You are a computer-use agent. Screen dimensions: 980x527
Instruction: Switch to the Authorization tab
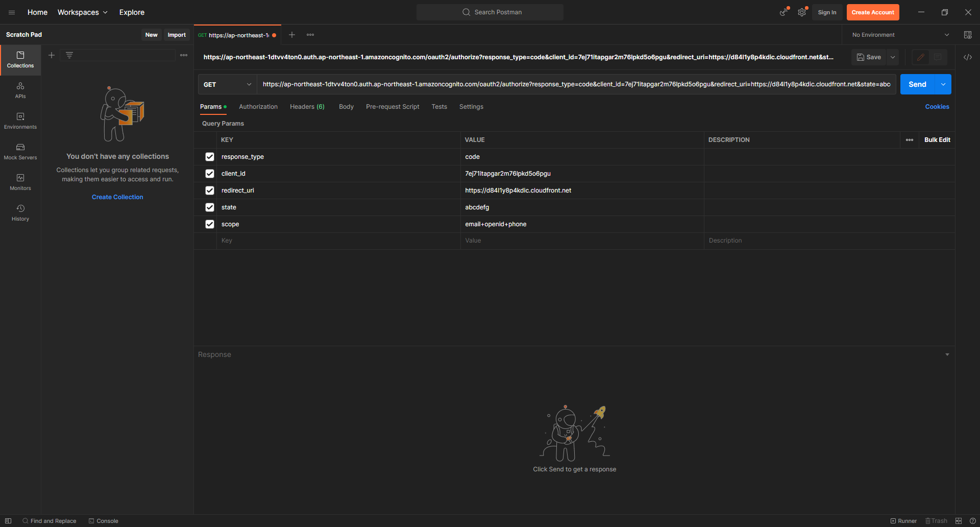258,107
